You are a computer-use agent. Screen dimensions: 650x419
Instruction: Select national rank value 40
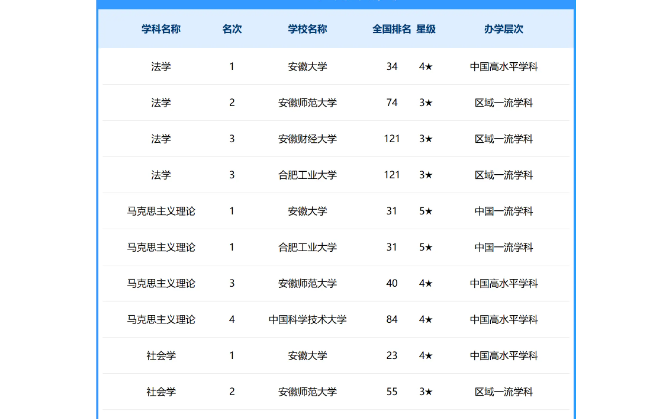[x=392, y=283]
